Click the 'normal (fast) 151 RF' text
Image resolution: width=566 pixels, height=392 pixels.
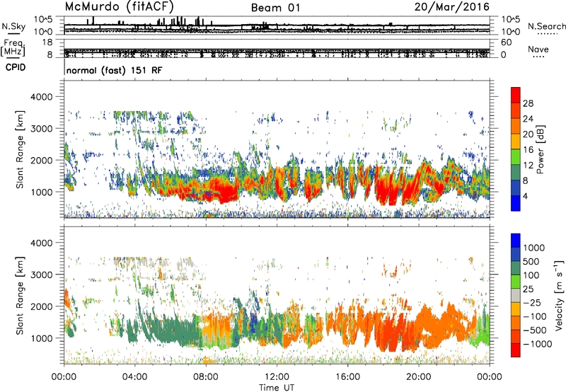point(115,70)
